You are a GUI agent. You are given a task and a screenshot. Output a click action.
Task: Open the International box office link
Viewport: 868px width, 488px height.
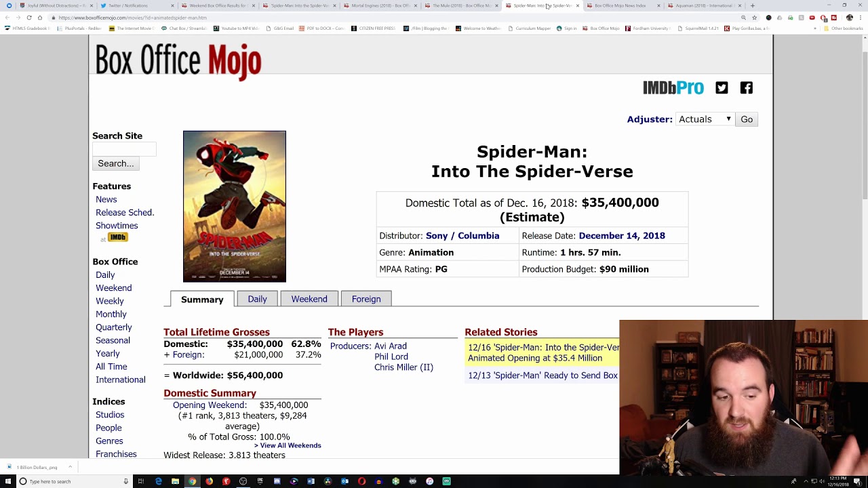pos(121,380)
